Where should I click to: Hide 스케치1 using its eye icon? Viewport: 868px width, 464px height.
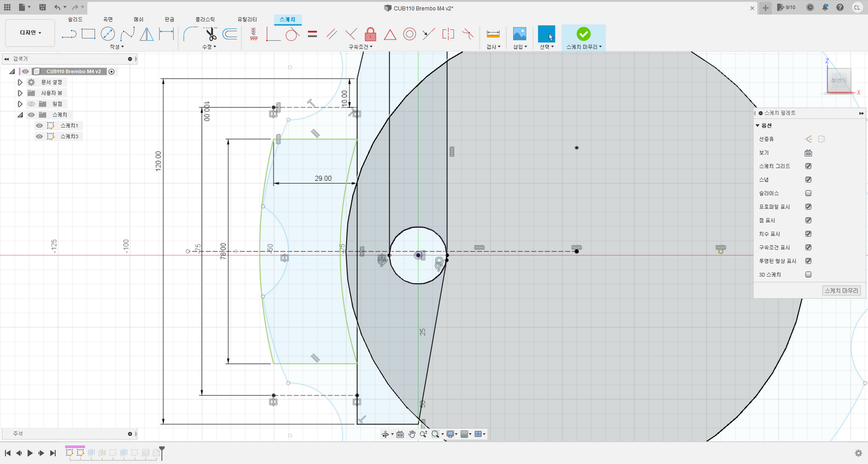(39, 126)
